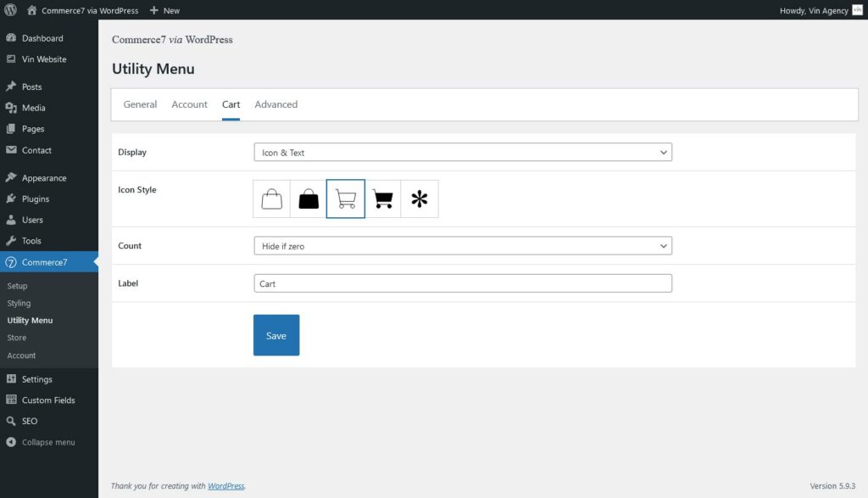This screenshot has height=498, width=868.
Task: Select the filled handbag icon style
Action: (x=308, y=198)
